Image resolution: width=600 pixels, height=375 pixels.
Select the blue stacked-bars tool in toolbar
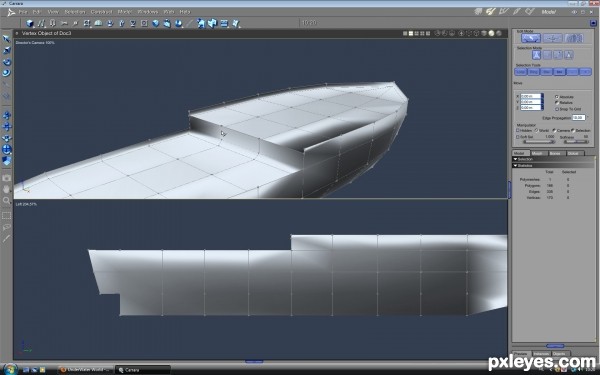click(224, 23)
